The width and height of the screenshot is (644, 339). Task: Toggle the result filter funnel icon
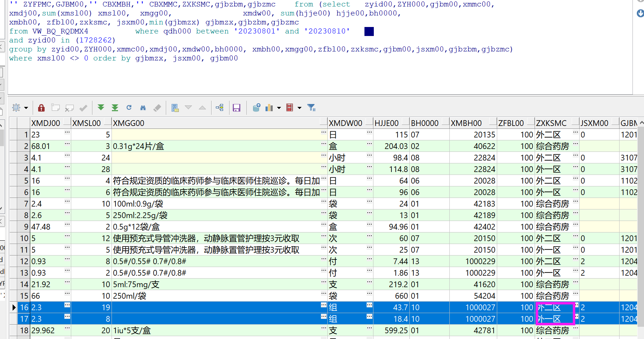pyautogui.click(x=311, y=108)
